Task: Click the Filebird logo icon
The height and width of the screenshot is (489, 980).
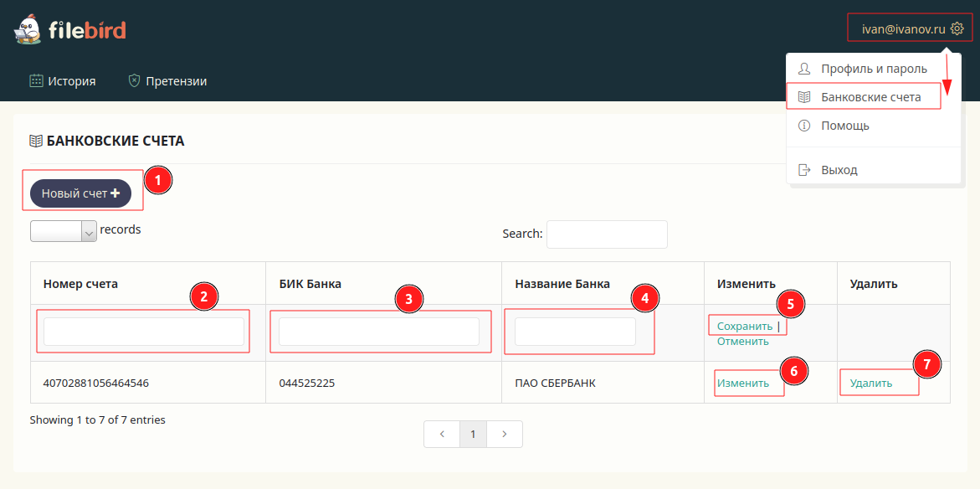Action: (x=28, y=31)
